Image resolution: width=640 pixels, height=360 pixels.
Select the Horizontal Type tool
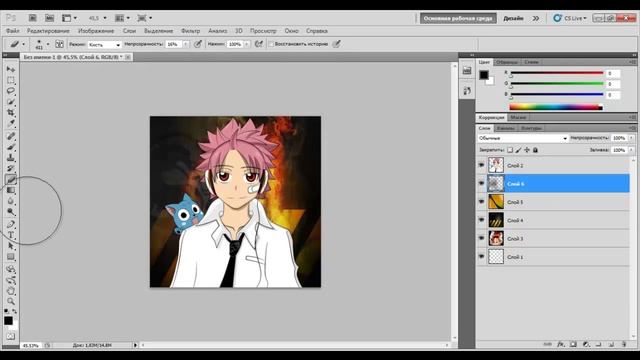click(x=11, y=236)
